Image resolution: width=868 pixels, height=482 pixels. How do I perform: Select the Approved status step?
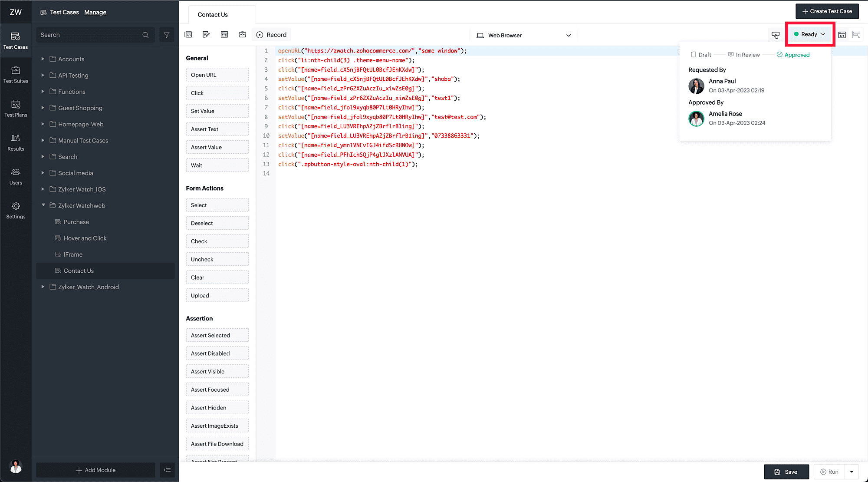[x=793, y=55]
